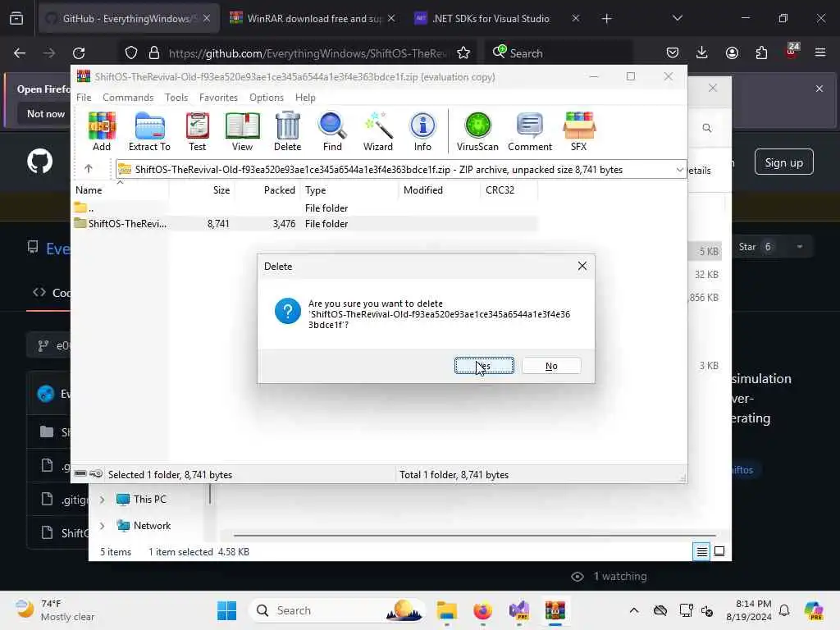Switch to the WinRAR download browser tab

pos(313,19)
